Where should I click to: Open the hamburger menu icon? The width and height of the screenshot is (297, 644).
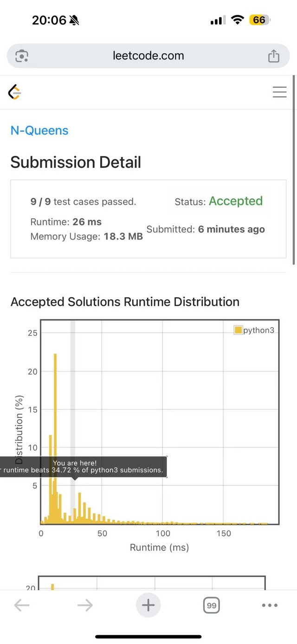pos(279,92)
